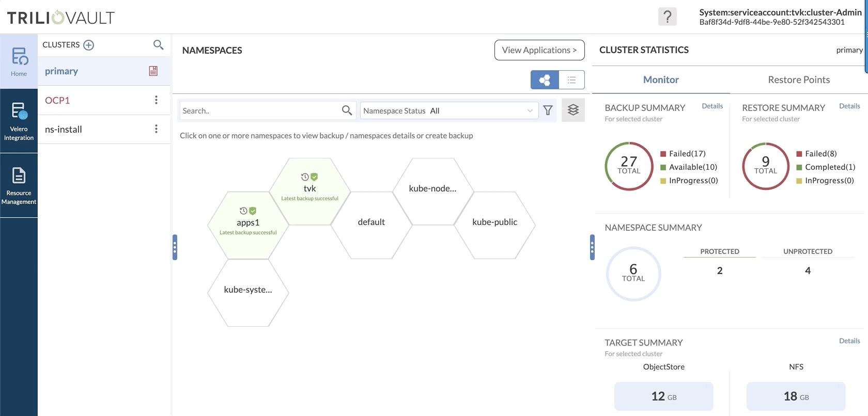The width and height of the screenshot is (868, 416).
Task: Click the namespace Search input field
Action: (260, 110)
